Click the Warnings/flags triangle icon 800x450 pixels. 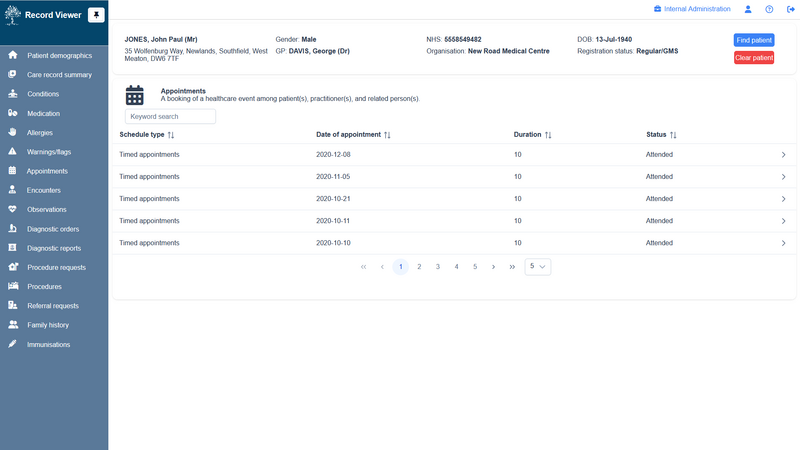(x=12, y=152)
